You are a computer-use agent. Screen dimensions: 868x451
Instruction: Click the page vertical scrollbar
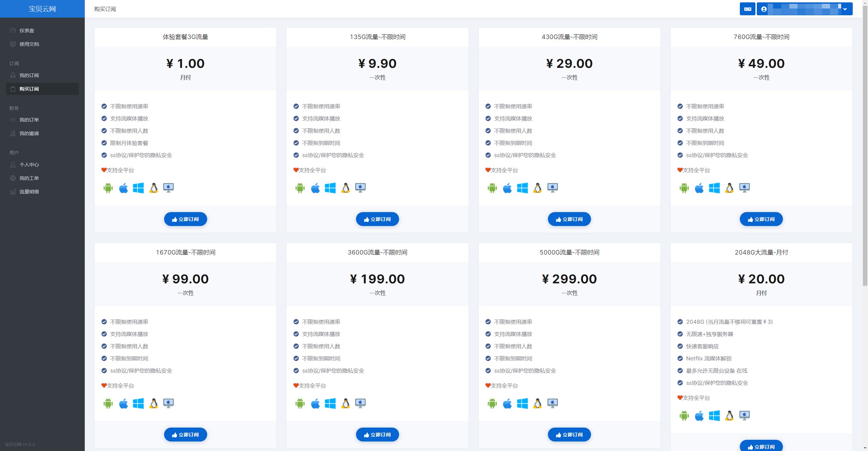(865, 146)
